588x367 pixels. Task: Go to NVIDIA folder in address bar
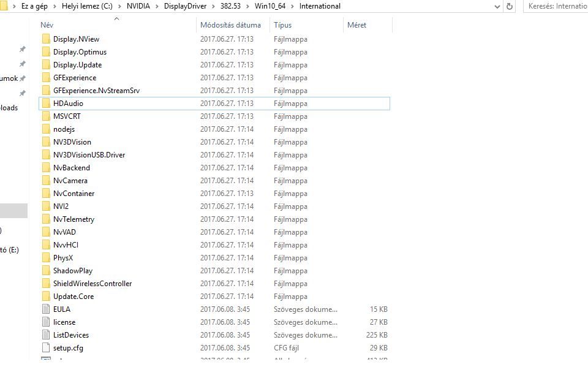pos(138,6)
